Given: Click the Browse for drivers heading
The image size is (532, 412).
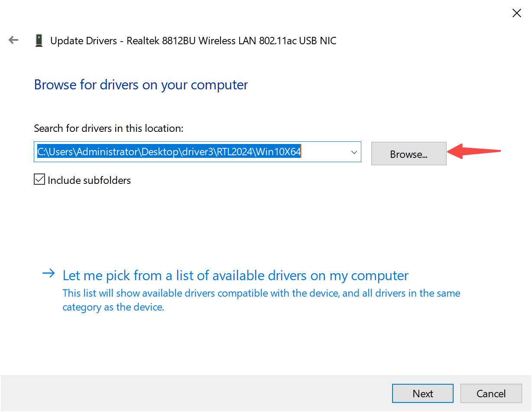Looking at the screenshot, I should (x=141, y=85).
